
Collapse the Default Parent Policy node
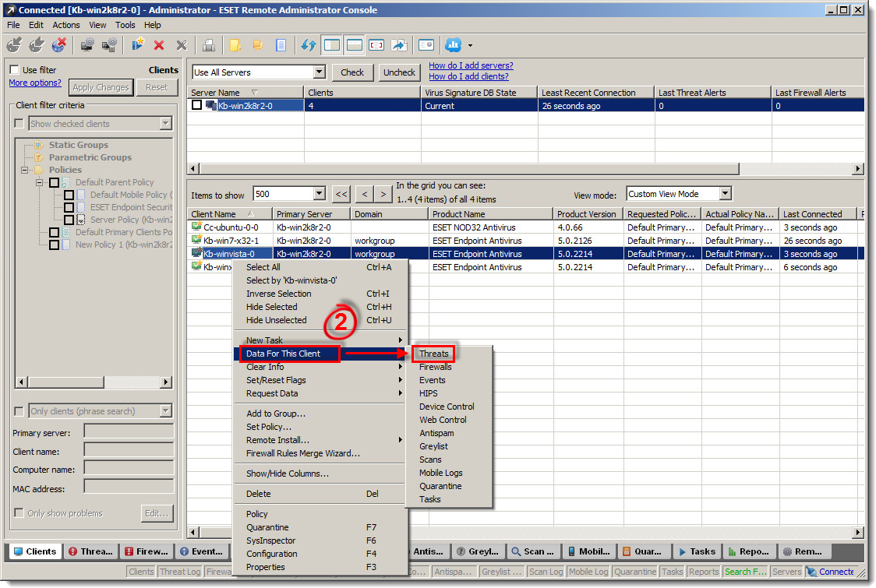point(39,182)
